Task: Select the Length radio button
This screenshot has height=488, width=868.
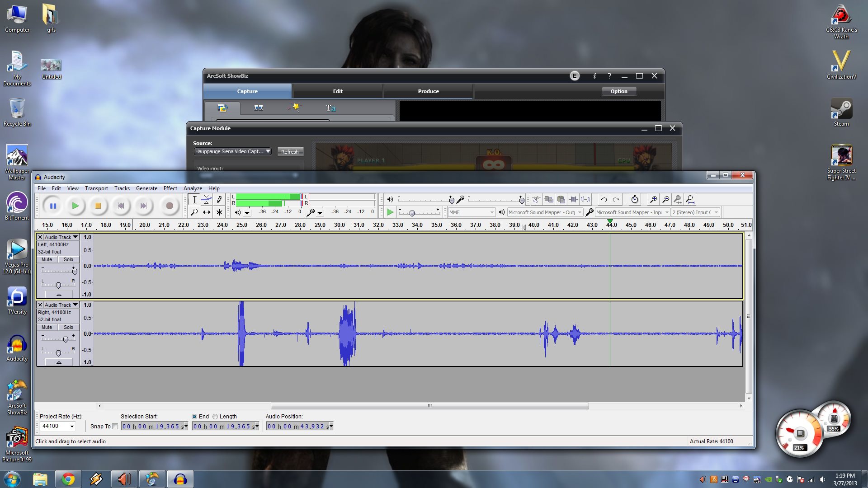Action: 215,417
